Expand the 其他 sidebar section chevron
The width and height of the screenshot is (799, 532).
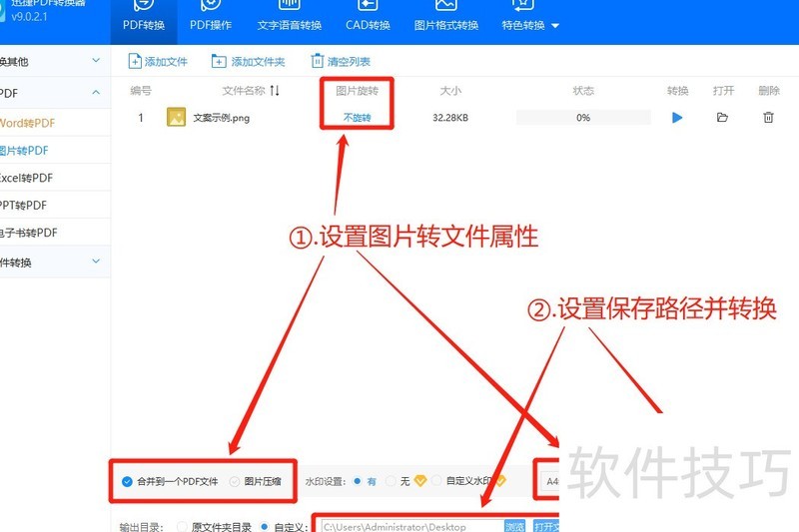[x=96, y=60]
